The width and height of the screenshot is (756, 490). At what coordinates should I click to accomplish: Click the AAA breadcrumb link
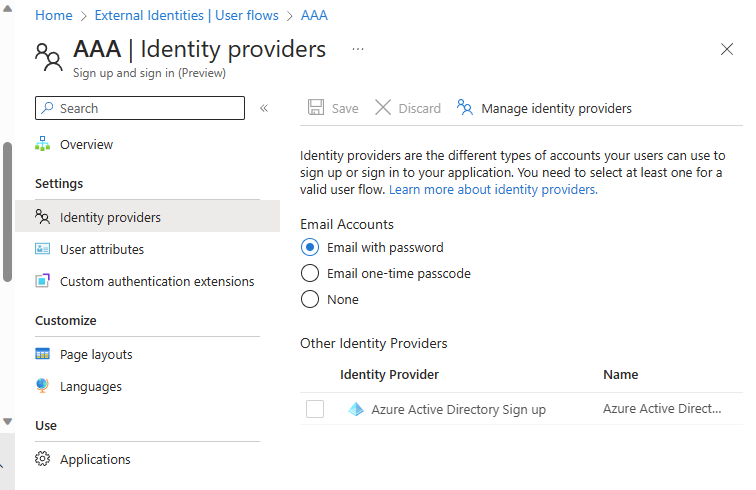(x=314, y=15)
